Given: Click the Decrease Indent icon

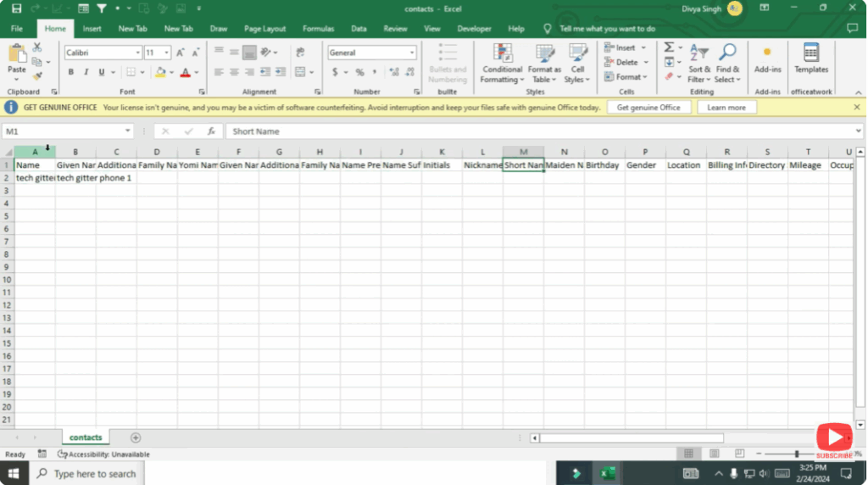Looking at the screenshot, I should pos(265,72).
